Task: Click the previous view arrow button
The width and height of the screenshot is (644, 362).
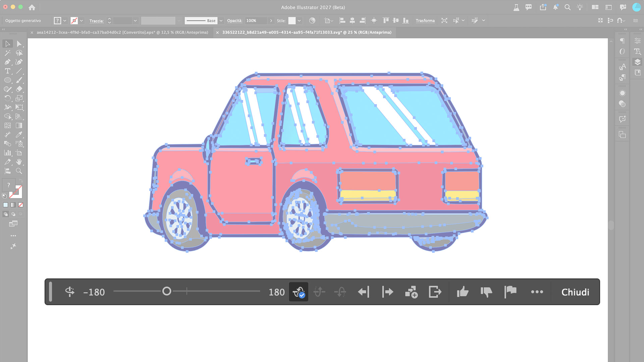Action: 364,292
